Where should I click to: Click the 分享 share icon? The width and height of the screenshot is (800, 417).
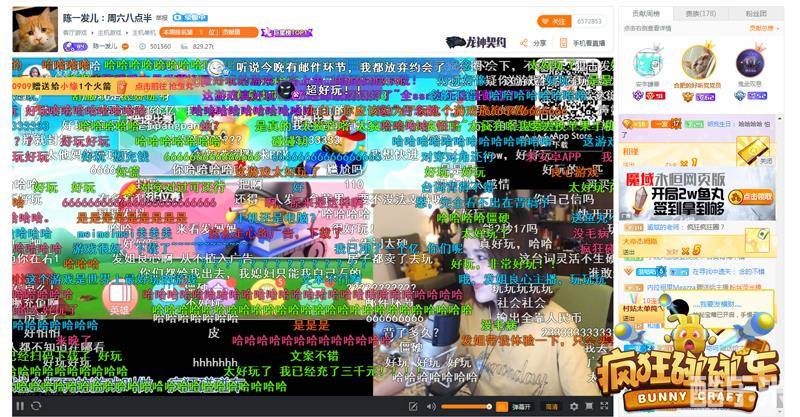click(x=535, y=43)
